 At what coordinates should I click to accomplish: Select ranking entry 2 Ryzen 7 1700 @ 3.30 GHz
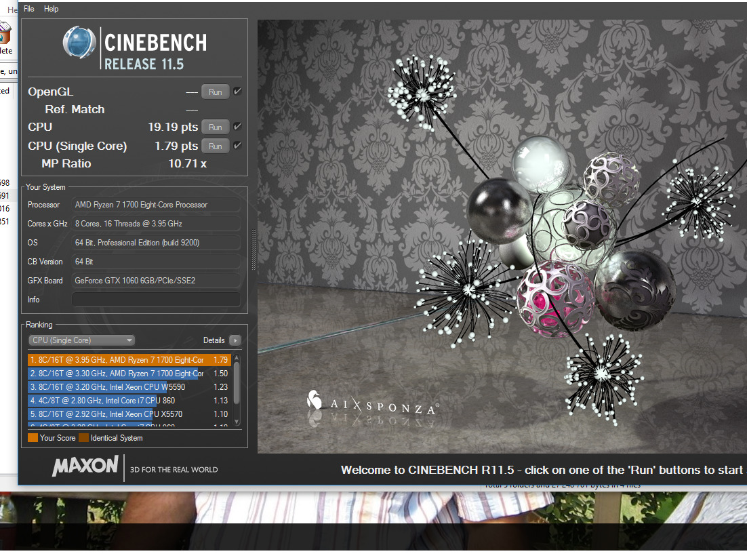[x=129, y=374]
